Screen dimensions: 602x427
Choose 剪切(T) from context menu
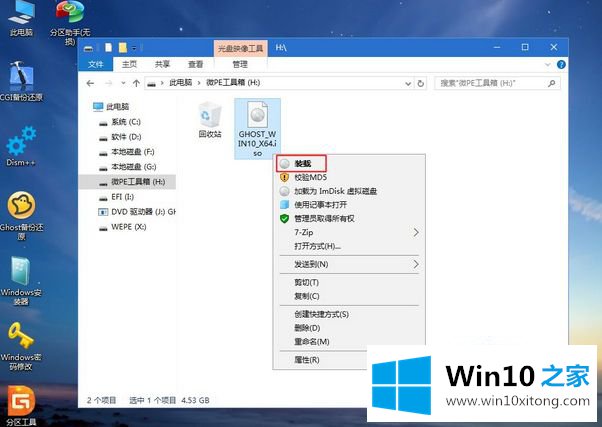349,283
